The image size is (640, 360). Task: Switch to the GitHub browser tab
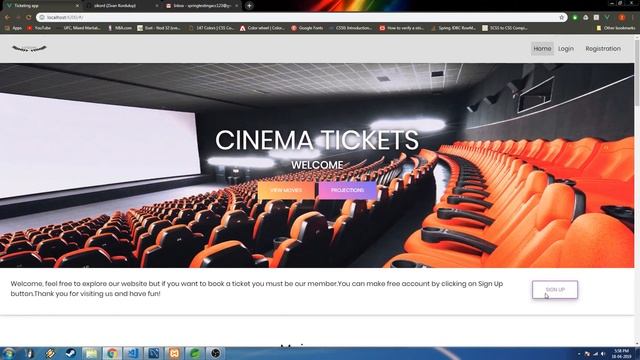[120, 6]
